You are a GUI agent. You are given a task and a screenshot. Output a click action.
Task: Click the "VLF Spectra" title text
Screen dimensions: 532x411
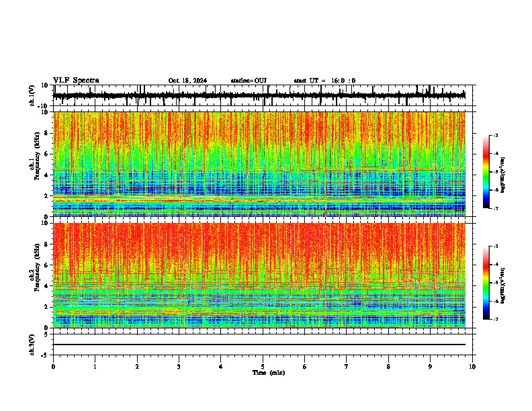click(x=76, y=80)
